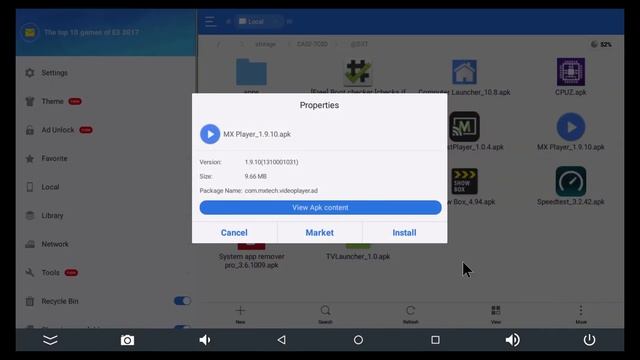Screen dimensions: 640x360
Task: Cancel the Properties dialog
Action: pos(234,233)
